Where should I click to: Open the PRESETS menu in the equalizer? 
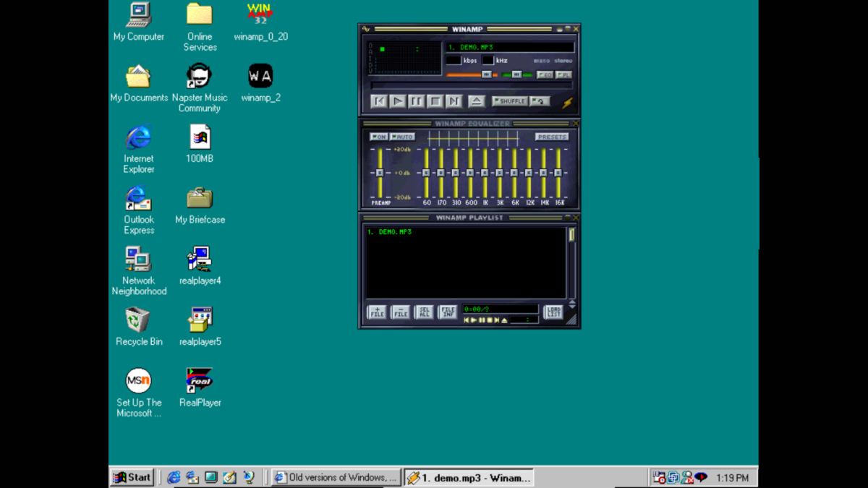[x=552, y=137]
